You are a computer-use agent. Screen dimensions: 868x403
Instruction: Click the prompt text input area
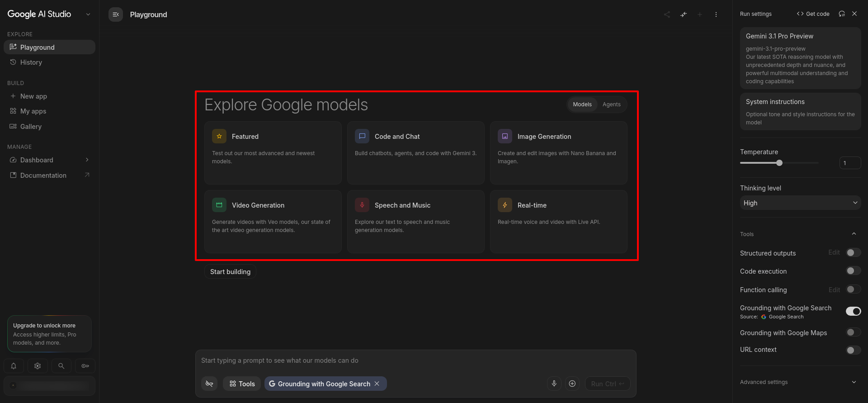click(x=415, y=360)
